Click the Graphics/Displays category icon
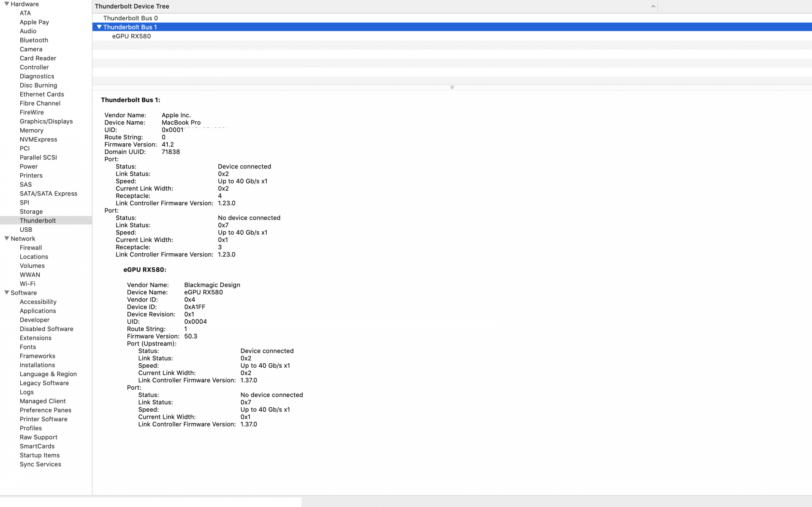Screen dimensions: 812x507 [46, 121]
